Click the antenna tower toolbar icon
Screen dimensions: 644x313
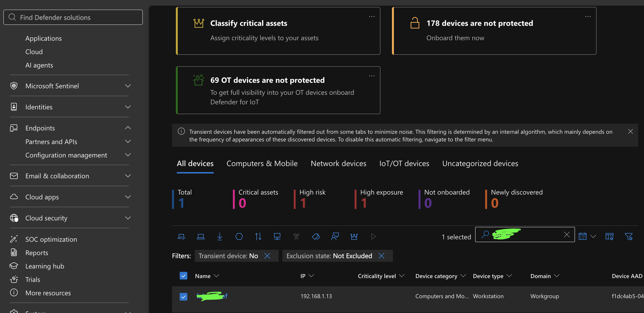(296, 236)
